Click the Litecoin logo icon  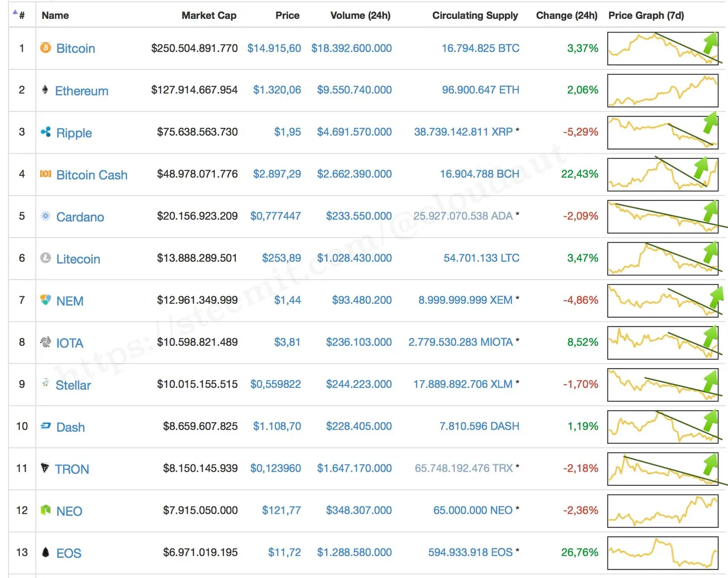45,258
